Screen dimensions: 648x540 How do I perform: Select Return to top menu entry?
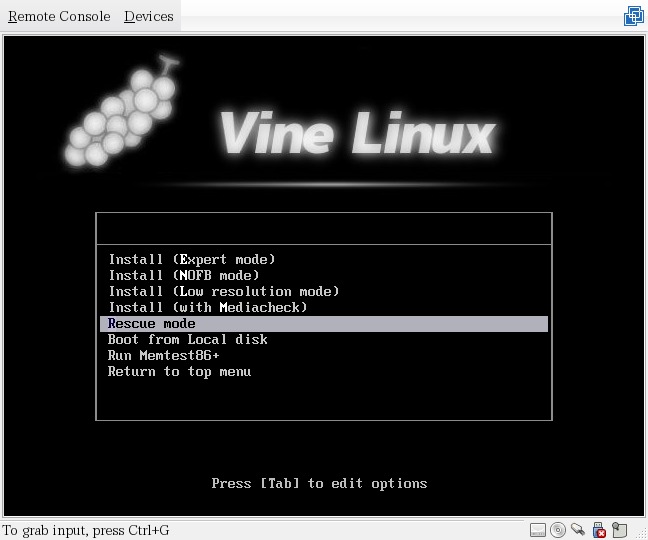(324, 372)
